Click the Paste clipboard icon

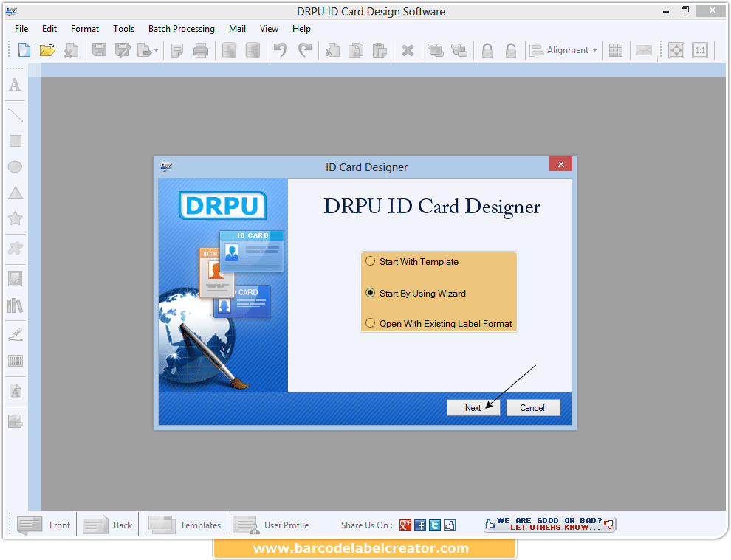[x=380, y=50]
